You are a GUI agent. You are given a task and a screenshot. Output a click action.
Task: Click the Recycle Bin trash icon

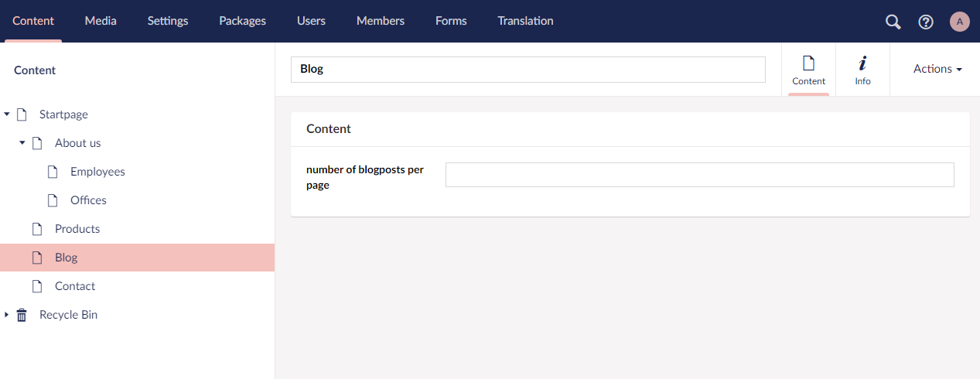[x=22, y=315]
